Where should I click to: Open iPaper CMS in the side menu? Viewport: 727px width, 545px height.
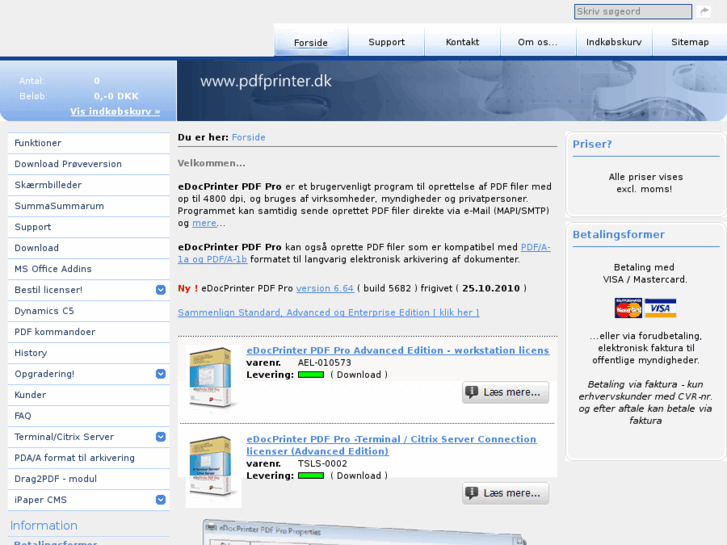coord(89,500)
